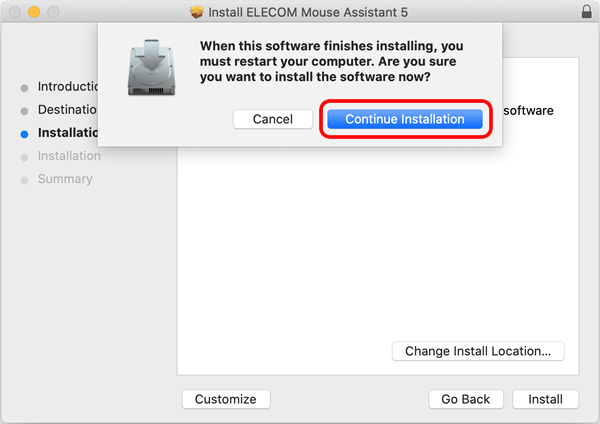
Task: Click the restart warning message text
Action: pos(331,61)
